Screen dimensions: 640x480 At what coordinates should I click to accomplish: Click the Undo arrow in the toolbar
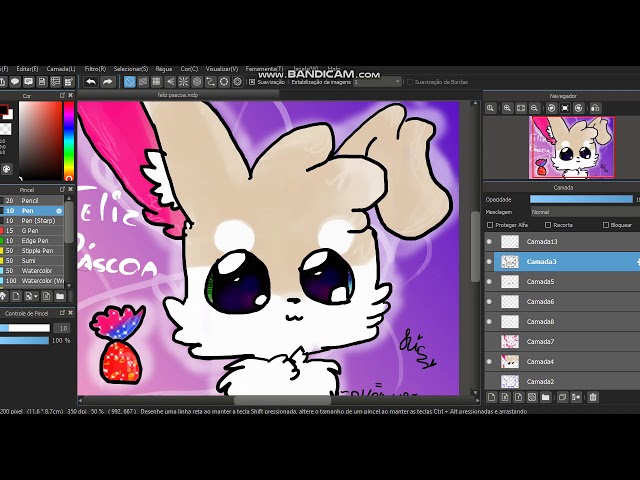point(91,82)
